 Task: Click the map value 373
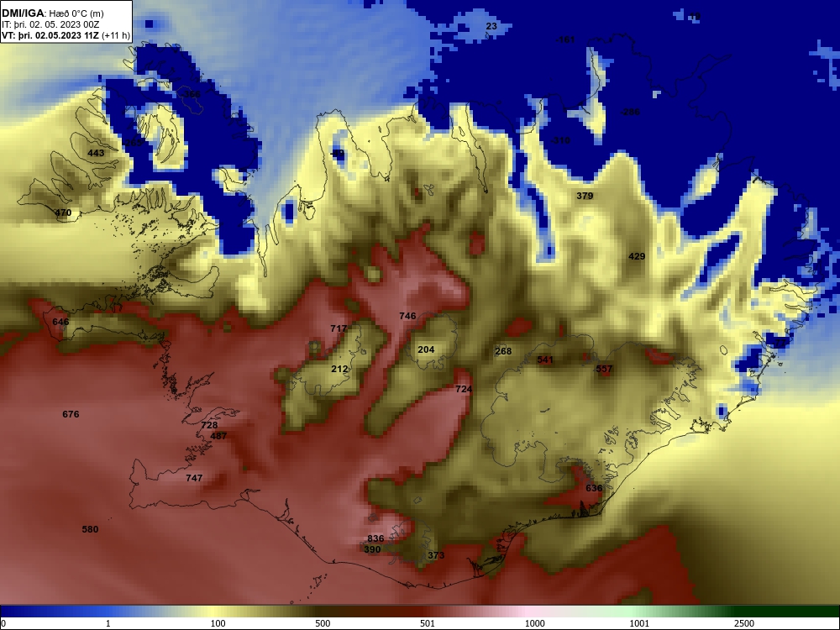(x=436, y=555)
